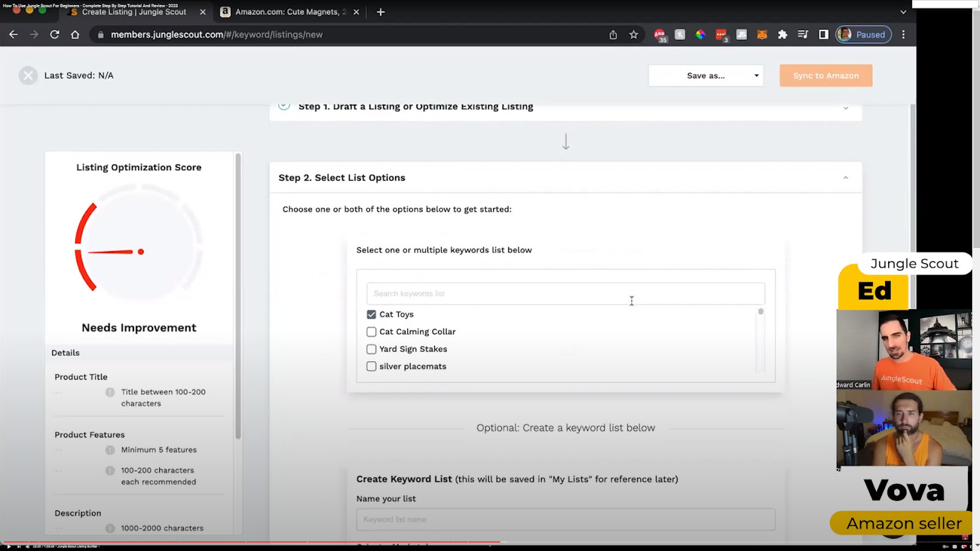980x551 pixels.
Task: Open the browser home page
Action: tap(75, 35)
